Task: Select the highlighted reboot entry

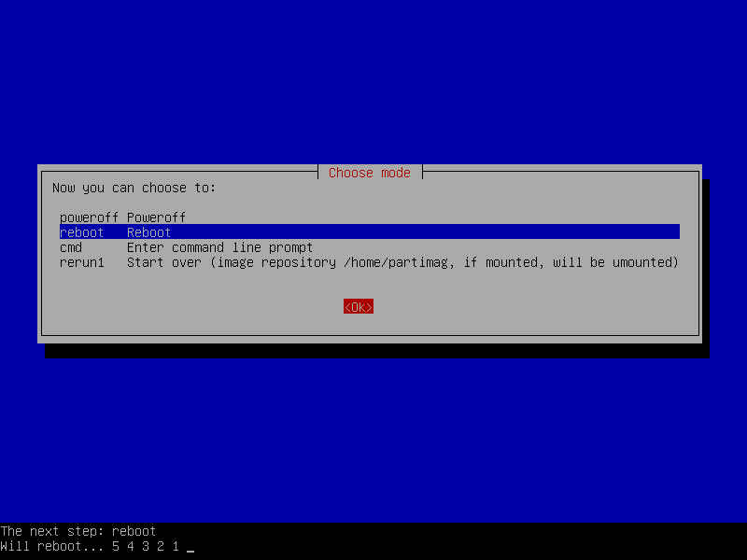Action: tap(369, 231)
